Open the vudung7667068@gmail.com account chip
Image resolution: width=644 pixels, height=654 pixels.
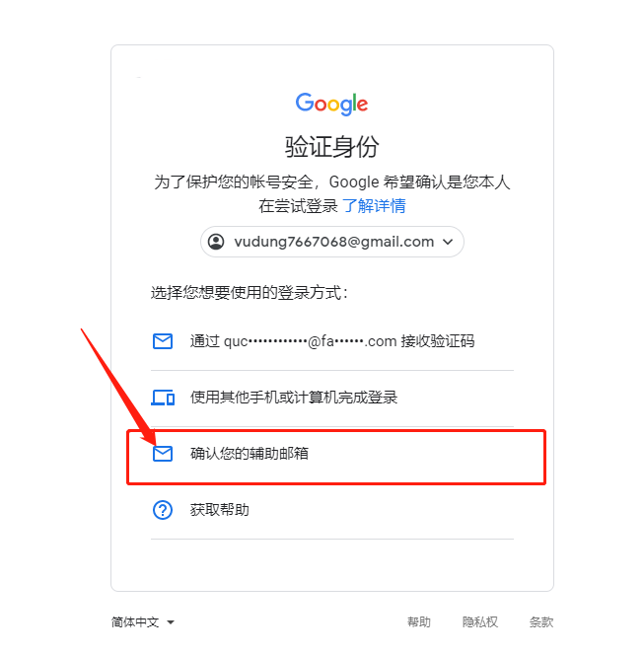332,242
